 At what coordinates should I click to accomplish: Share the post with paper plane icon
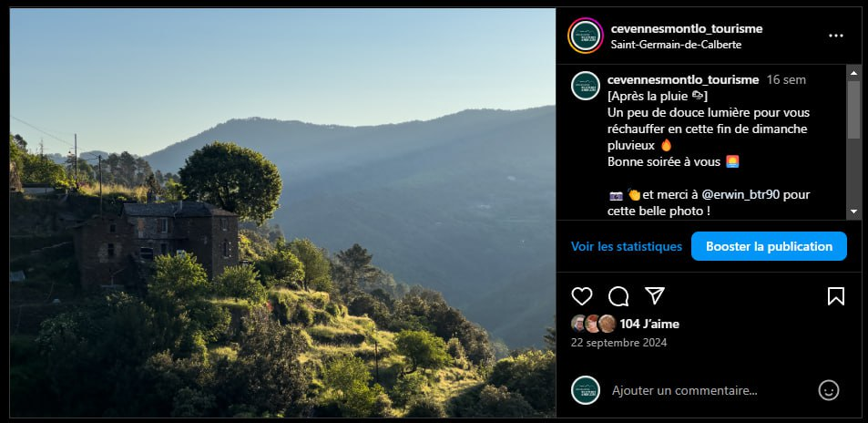(655, 296)
